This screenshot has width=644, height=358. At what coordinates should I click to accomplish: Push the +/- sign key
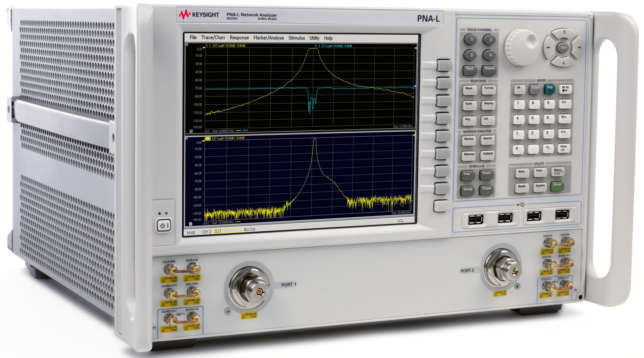tap(547, 148)
